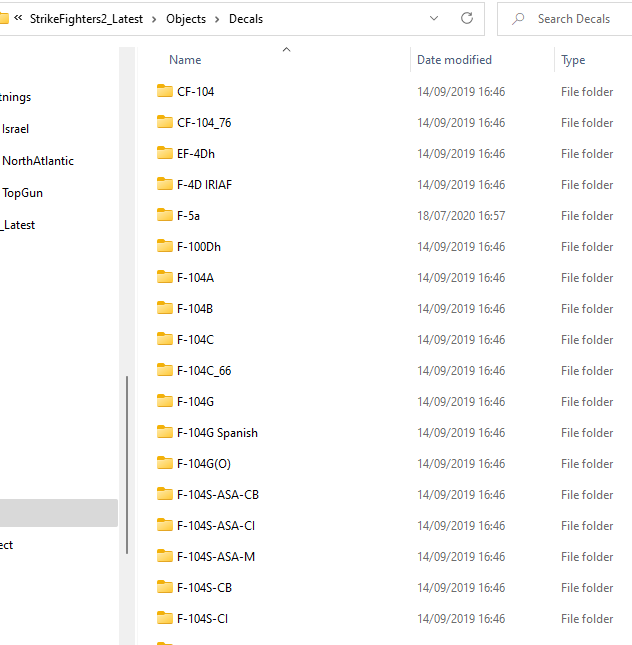Click the F-5a folder icon
Viewport: 632px width, 645px height.
click(165, 215)
